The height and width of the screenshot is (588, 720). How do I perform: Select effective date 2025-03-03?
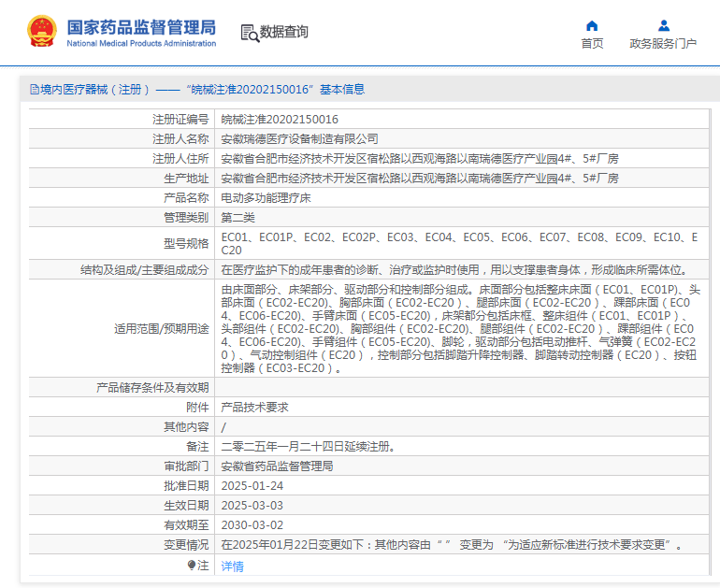[252, 506]
